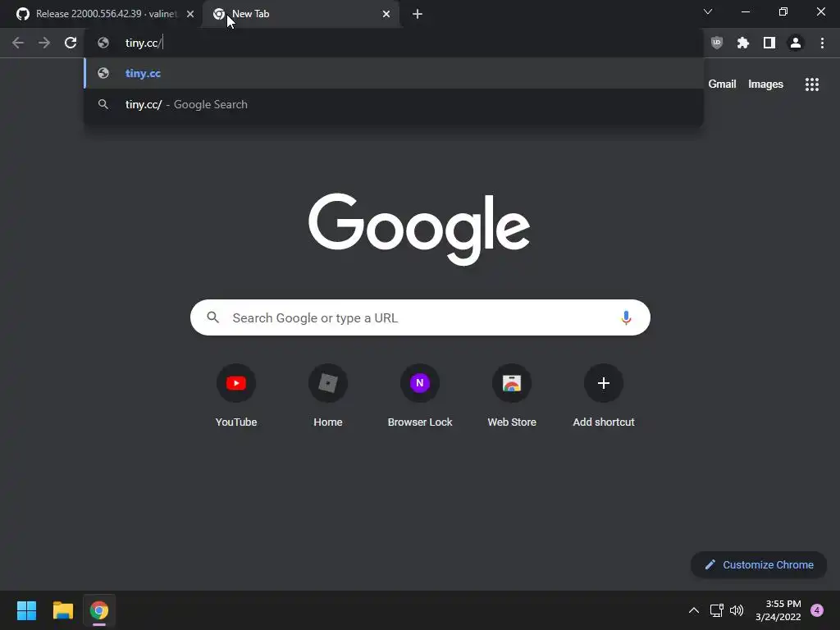840x630 pixels.
Task: Open the YouTube shortcut
Action: (x=236, y=395)
